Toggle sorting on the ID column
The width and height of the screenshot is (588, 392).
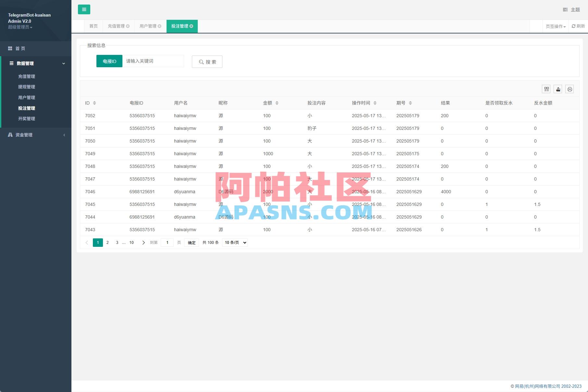[x=94, y=103]
